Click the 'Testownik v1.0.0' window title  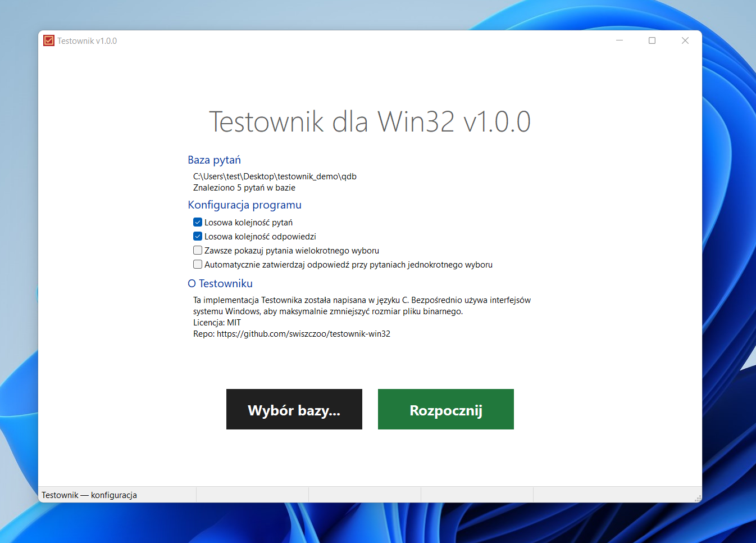click(87, 41)
